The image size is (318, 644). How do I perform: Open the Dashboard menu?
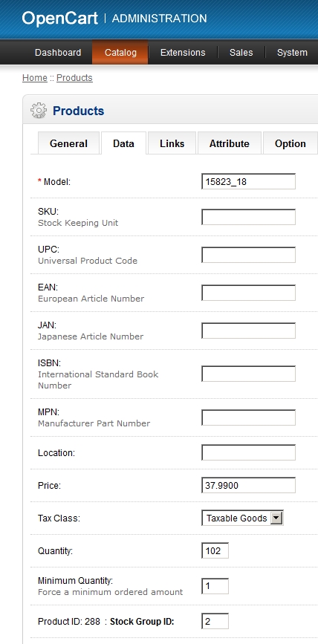pos(58,53)
